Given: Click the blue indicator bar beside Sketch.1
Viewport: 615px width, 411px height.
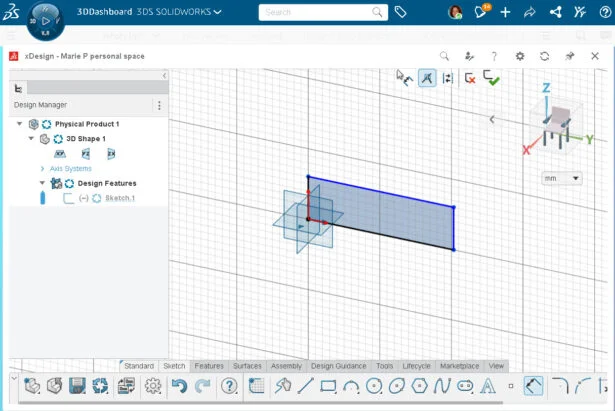Looking at the screenshot, I should [x=43, y=198].
